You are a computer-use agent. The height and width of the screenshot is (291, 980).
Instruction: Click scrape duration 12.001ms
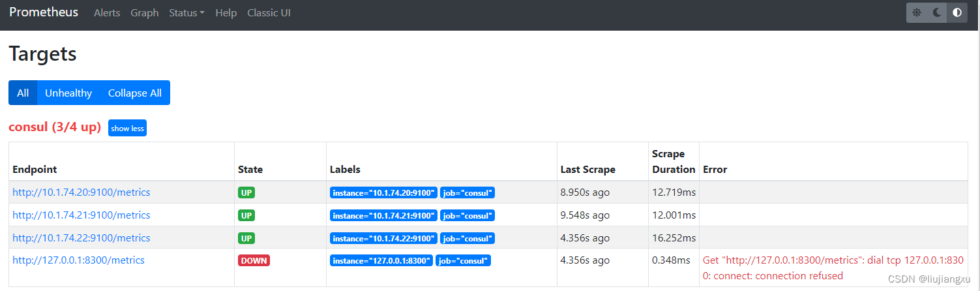pos(674,215)
